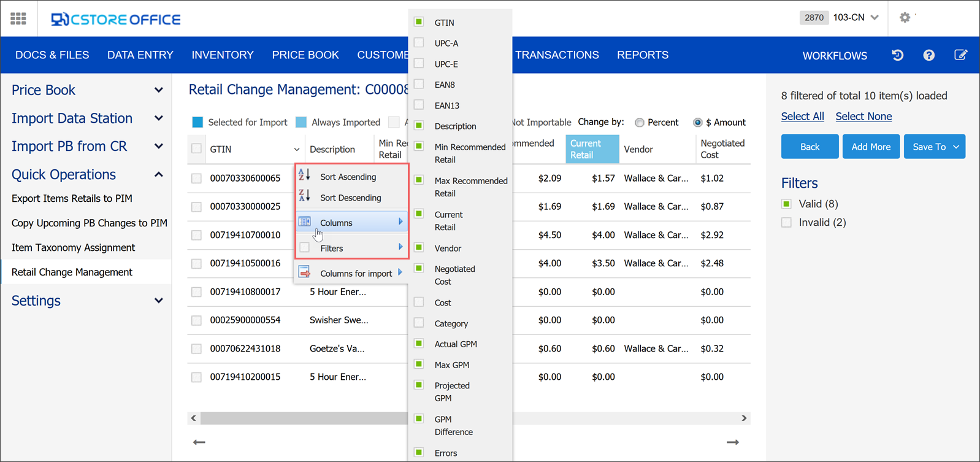Go to previous page left arrow
The height and width of the screenshot is (462, 980).
click(x=199, y=442)
